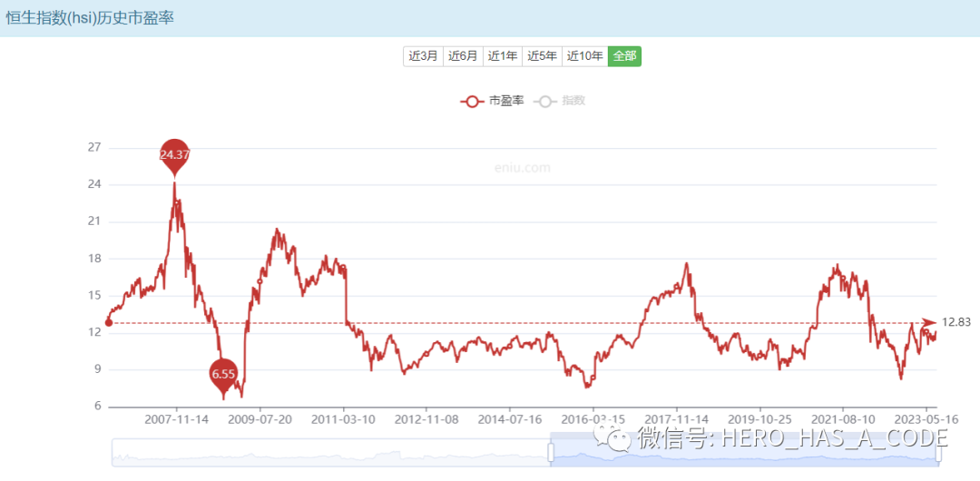Toggle the 市盈率 legend series
Image resolution: width=980 pixels, height=481 pixels.
(x=492, y=101)
